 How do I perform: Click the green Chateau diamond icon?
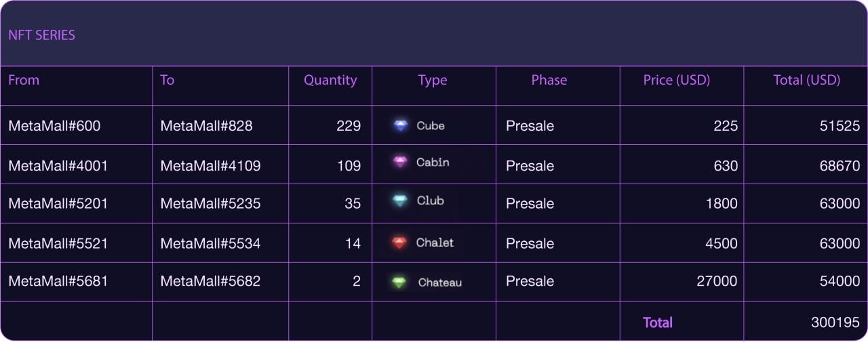400,282
